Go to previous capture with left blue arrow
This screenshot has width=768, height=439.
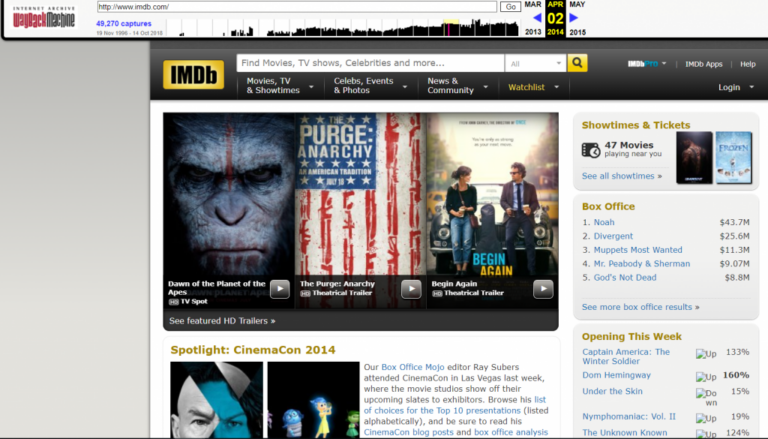(x=537, y=18)
